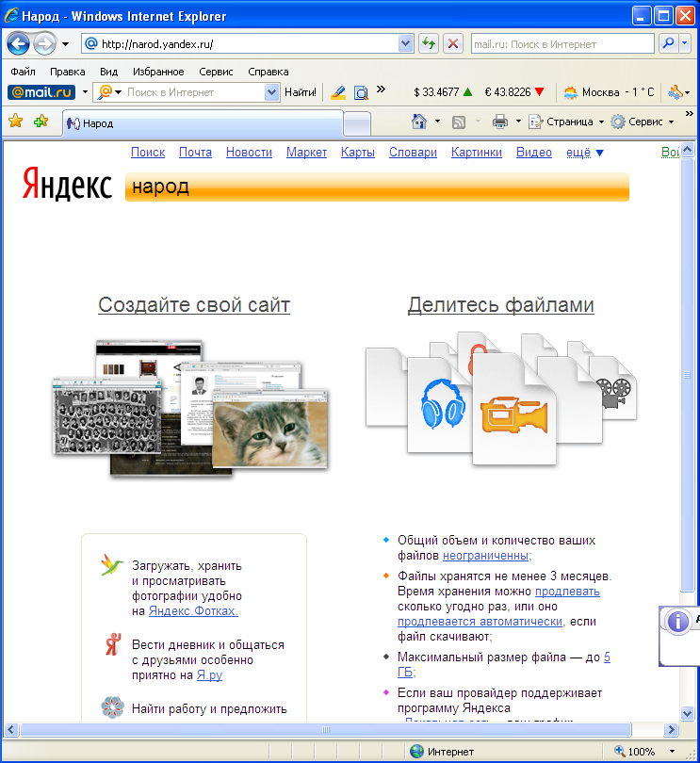Go forward with the Forward arrow button
The height and width of the screenshot is (763, 700).
45,43
